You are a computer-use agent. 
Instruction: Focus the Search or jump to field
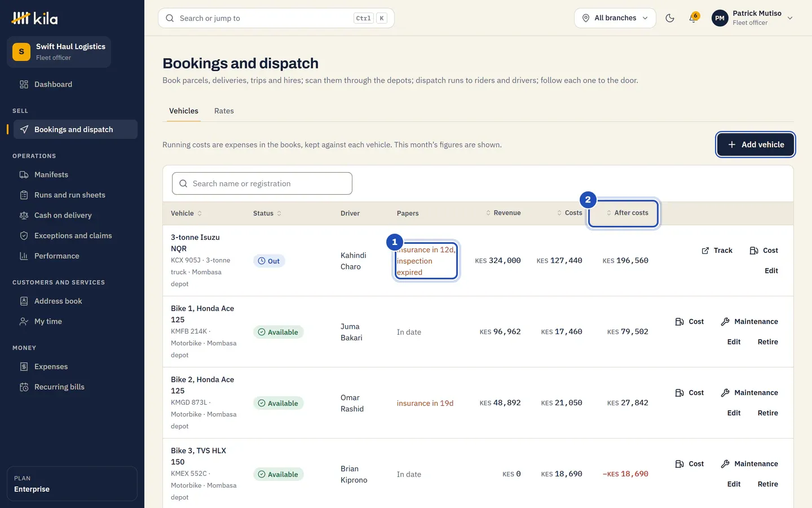tap(276, 18)
